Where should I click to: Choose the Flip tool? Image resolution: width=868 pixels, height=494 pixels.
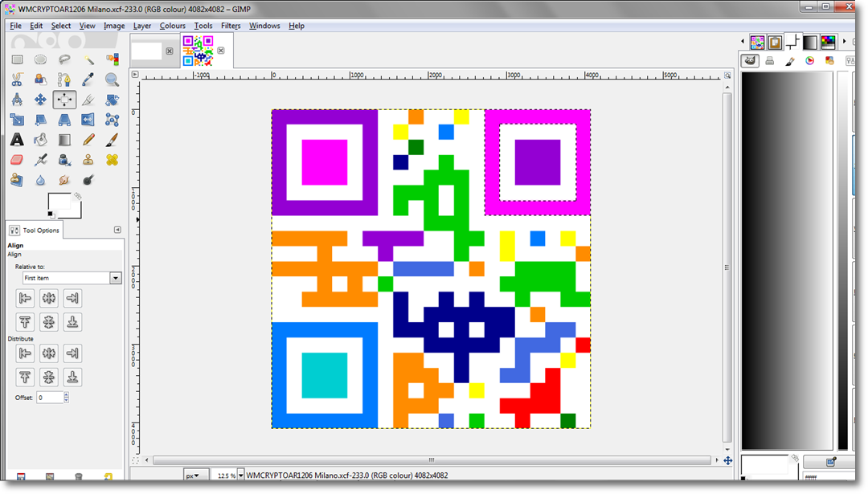(88, 120)
